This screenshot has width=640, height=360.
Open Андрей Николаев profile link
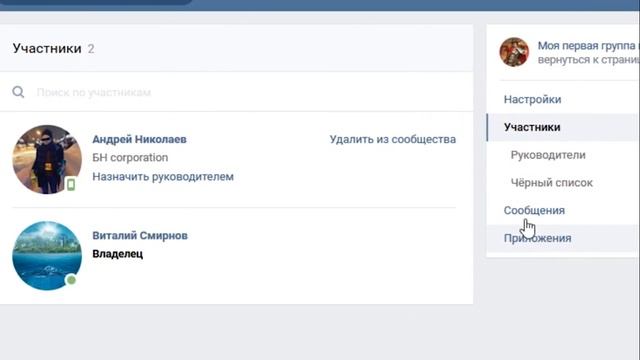click(139, 139)
